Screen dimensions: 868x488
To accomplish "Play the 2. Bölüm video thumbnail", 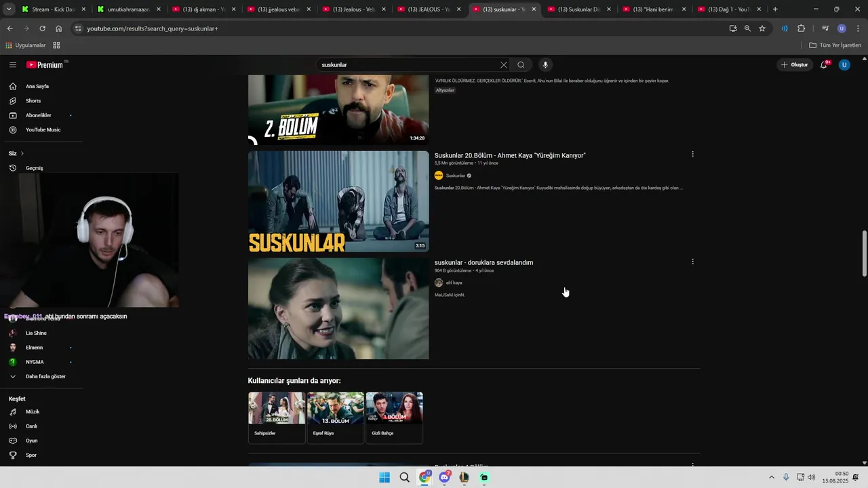I will [x=338, y=110].
